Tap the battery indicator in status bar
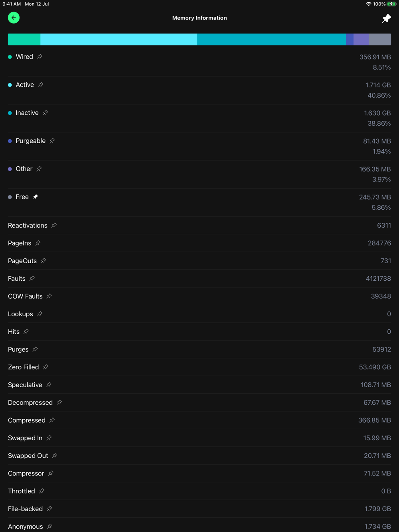Image resolution: width=399 pixels, height=532 pixels. [391, 4]
